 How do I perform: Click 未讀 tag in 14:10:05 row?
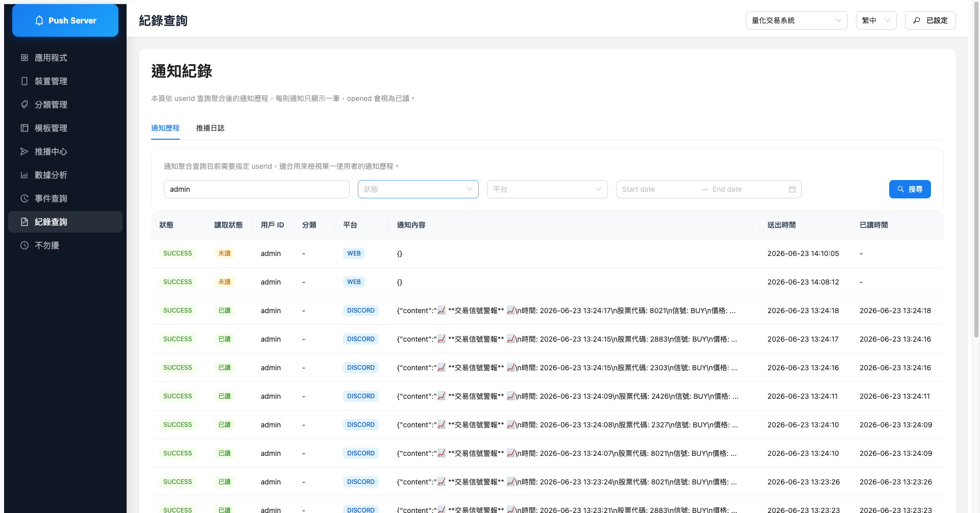[225, 253]
